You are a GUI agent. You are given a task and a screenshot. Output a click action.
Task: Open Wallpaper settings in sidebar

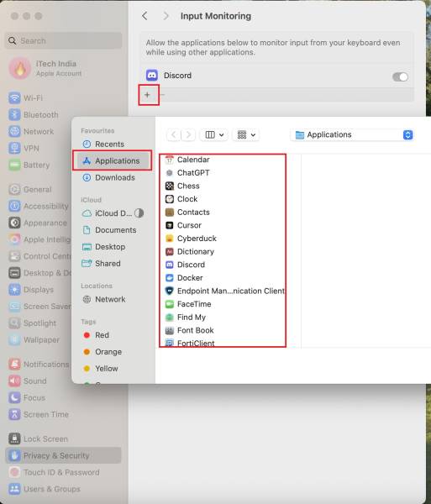tap(34, 339)
